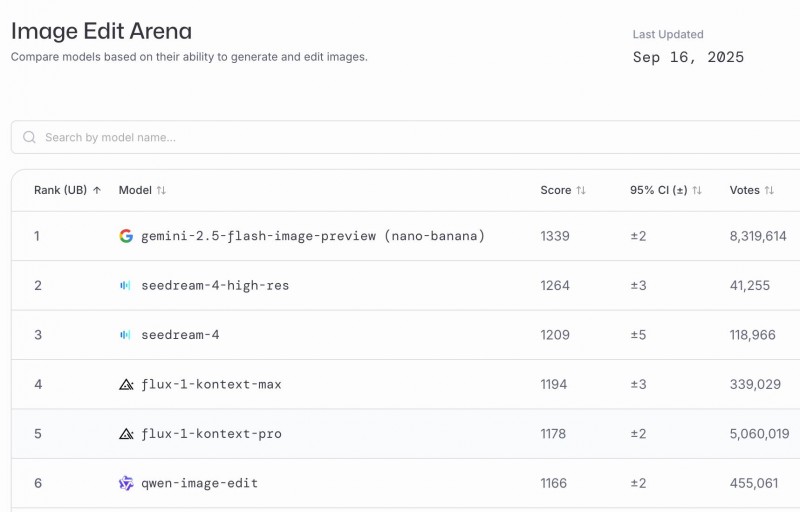
Task: Sort table by Score column
Action: click(x=563, y=190)
